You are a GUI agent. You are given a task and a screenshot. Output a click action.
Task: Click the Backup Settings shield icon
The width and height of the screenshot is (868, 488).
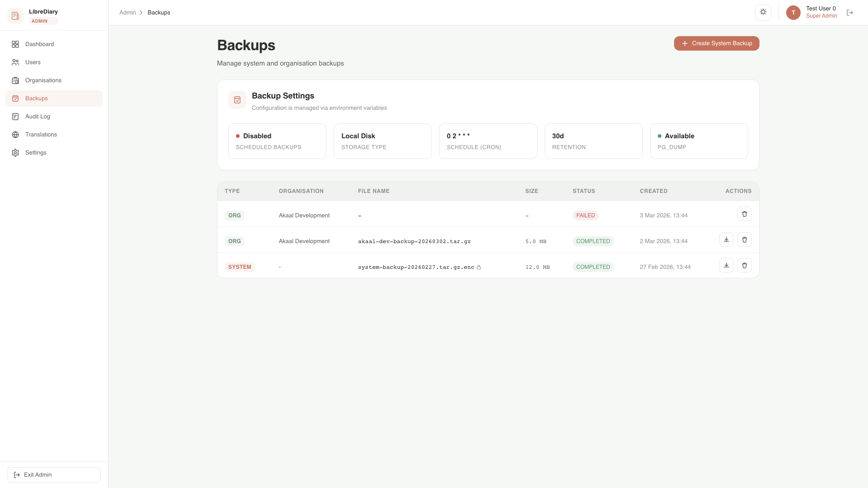click(237, 100)
